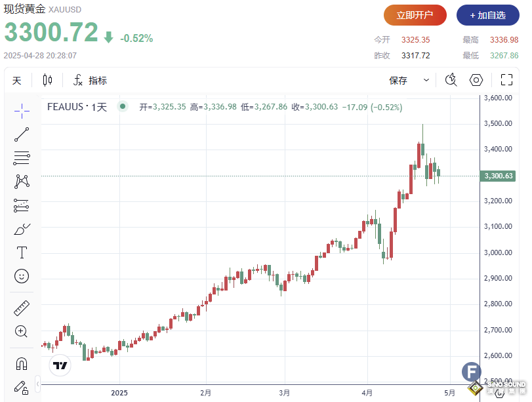
Task: Click the blue F floating badge
Action: [472, 372]
